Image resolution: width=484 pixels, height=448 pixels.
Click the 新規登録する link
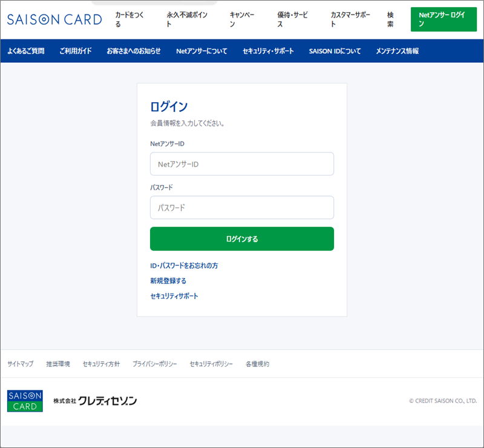[x=168, y=280]
